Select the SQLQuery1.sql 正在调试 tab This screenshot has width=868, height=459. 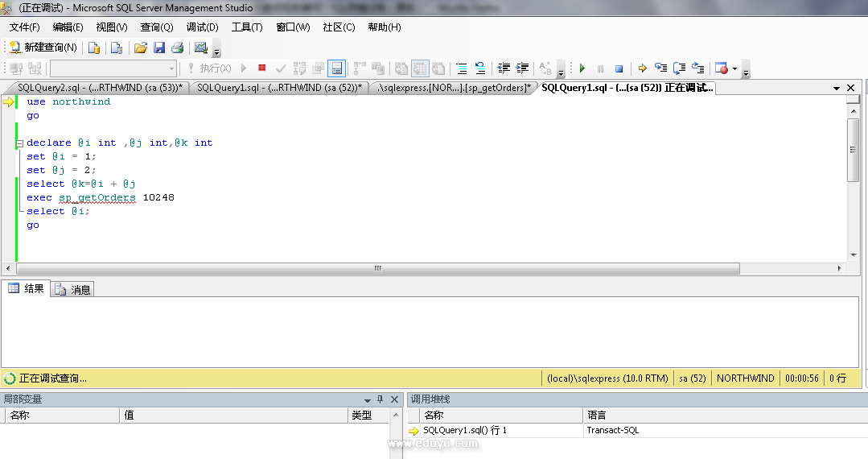[627, 88]
